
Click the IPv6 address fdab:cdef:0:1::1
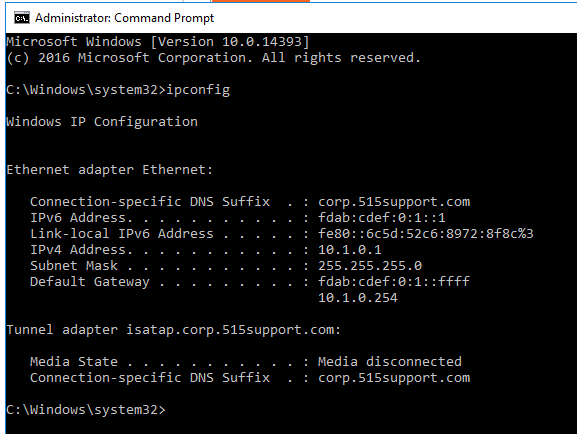pyautogui.click(x=382, y=218)
